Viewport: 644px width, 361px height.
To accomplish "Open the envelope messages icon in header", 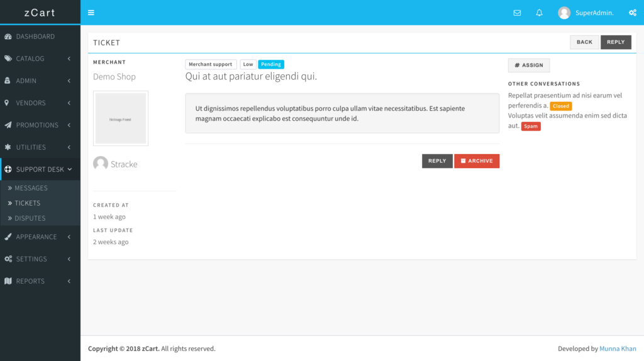I will coord(517,13).
